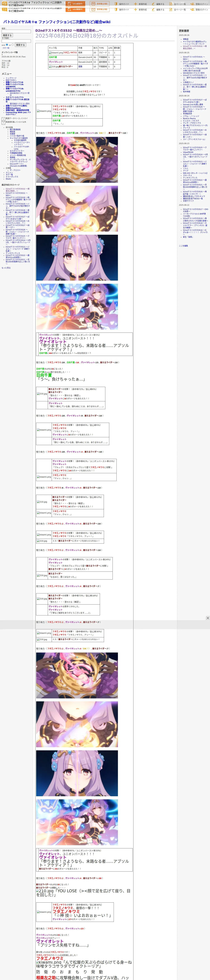
Task: Open the トップページ menu link
Action: pyautogui.click(x=11, y=78)
